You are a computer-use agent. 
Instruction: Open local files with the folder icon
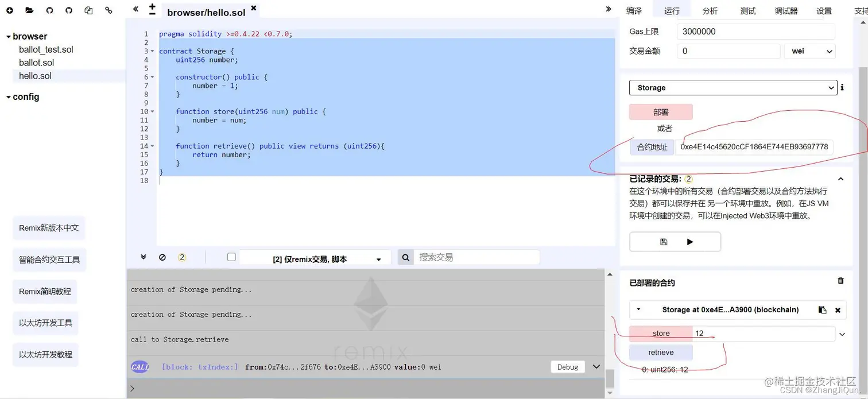(x=29, y=10)
